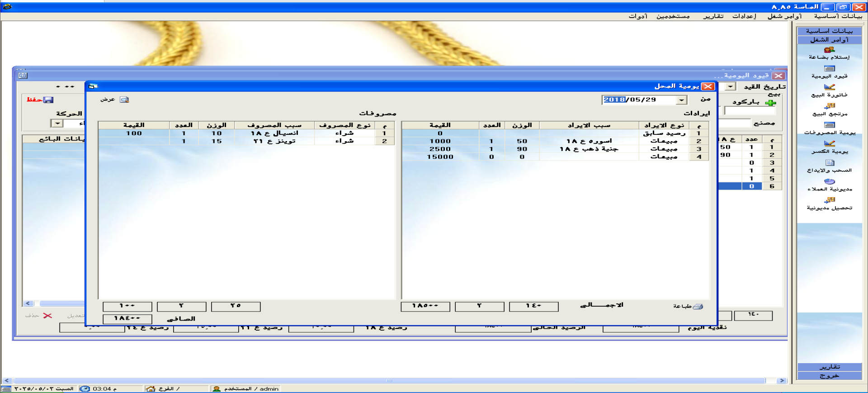This screenshot has height=393, width=868.
Task: Open يومية المصروفات sidebar icon
Action: click(x=829, y=125)
